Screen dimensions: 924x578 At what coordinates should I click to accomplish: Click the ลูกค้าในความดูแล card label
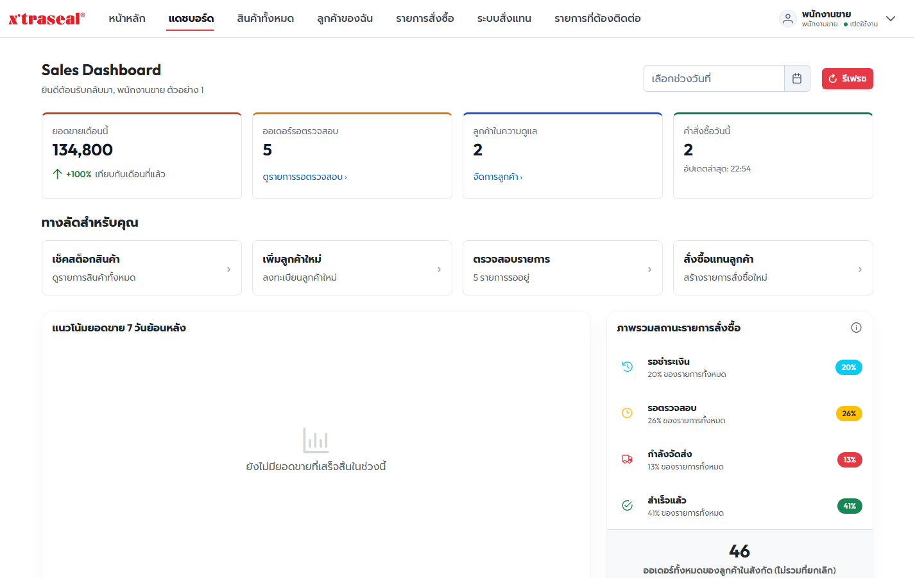[x=505, y=131]
